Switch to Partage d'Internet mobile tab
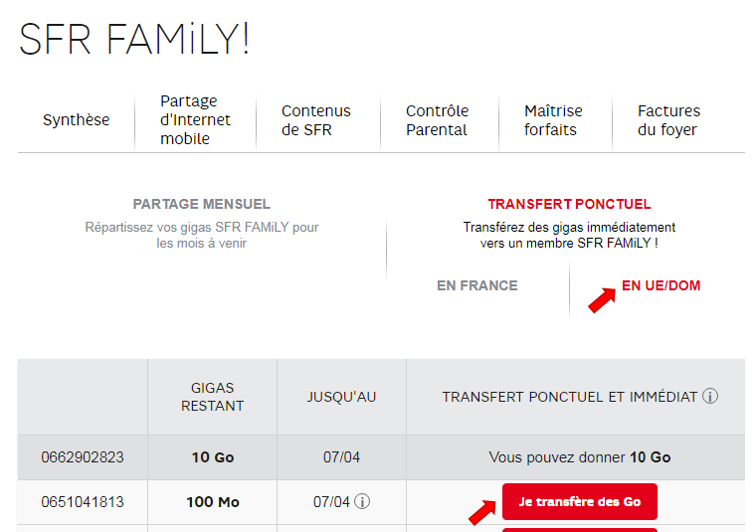The image size is (756, 532). [x=195, y=119]
